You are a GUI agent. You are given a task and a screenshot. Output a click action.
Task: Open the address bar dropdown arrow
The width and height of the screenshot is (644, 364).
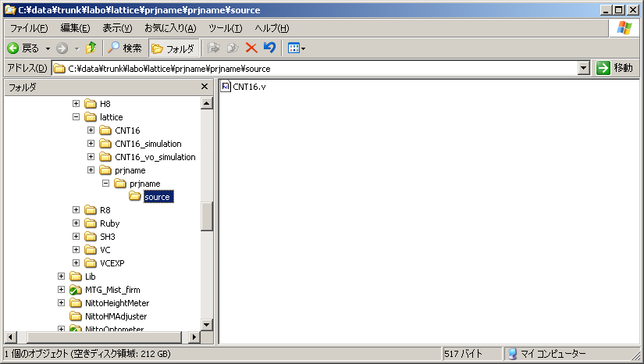point(584,68)
